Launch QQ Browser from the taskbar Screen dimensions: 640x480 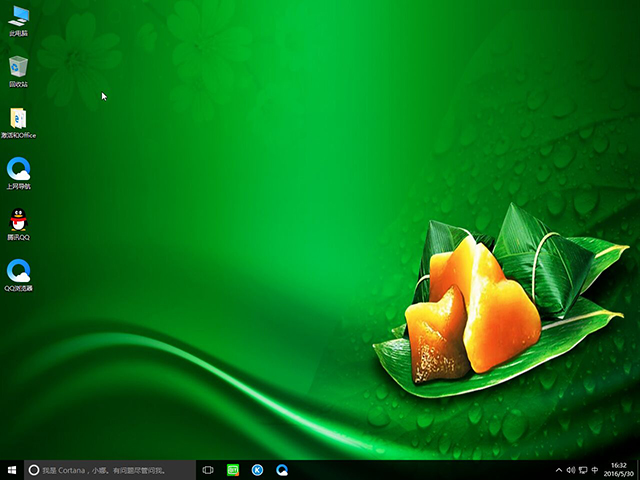click(x=282, y=469)
